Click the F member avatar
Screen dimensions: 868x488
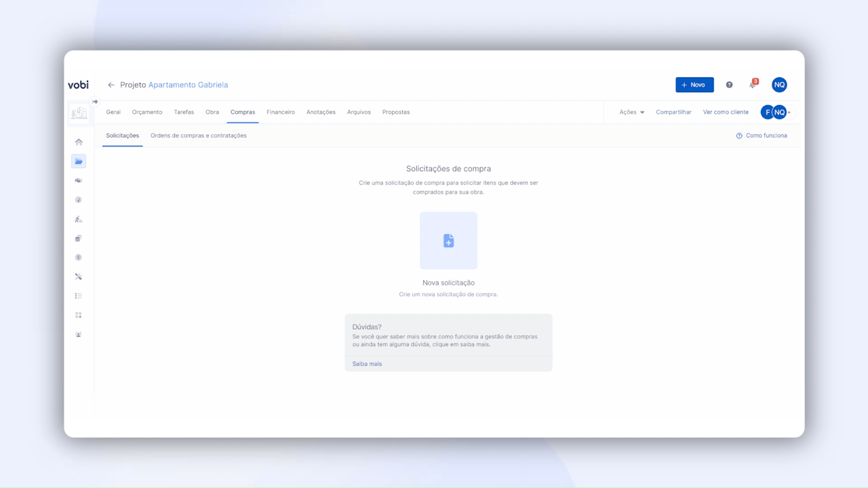767,112
